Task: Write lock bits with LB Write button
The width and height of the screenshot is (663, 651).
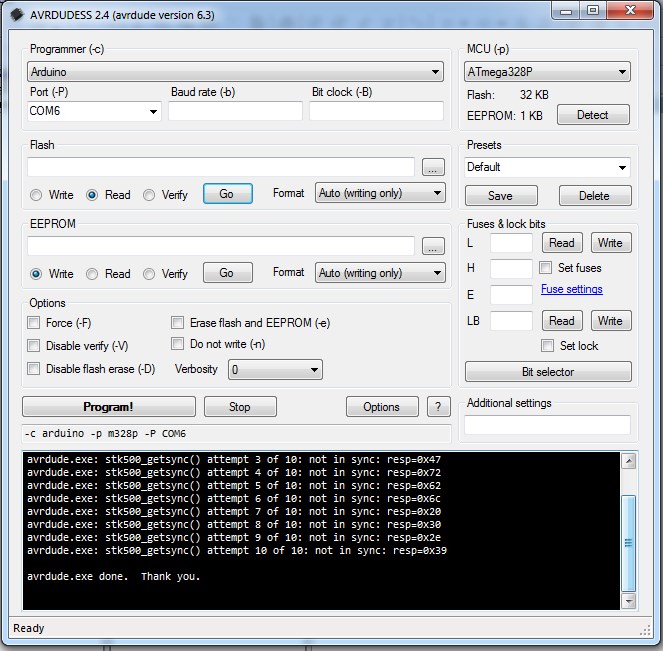Action: point(611,321)
